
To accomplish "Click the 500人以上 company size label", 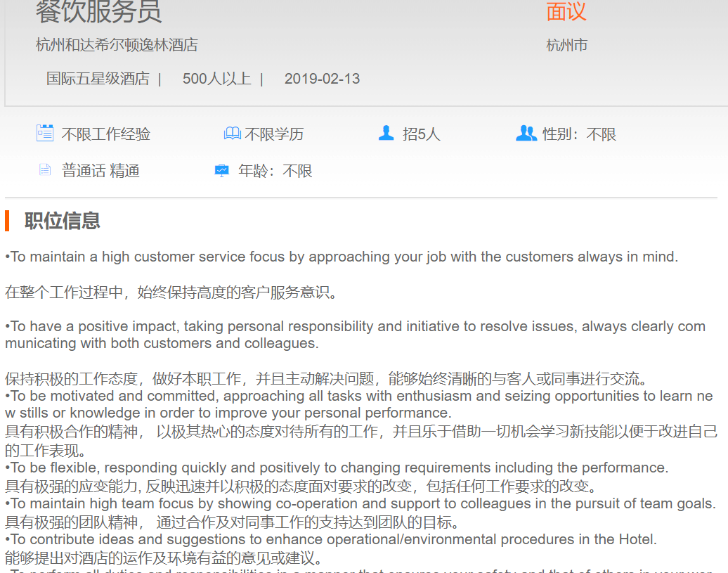I will (x=216, y=79).
